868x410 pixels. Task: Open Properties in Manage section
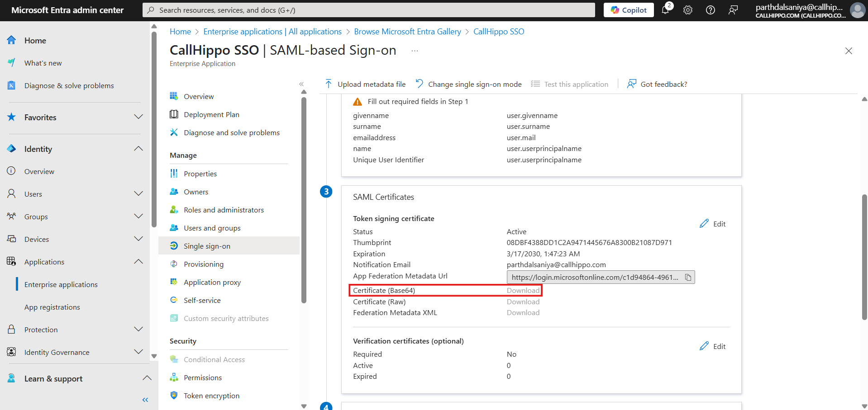[x=200, y=174]
